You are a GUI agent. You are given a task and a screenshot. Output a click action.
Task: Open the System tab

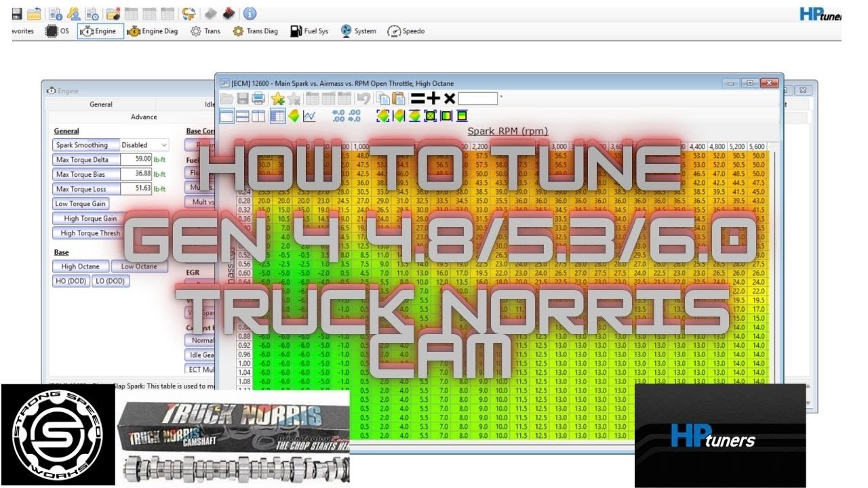pyautogui.click(x=359, y=31)
